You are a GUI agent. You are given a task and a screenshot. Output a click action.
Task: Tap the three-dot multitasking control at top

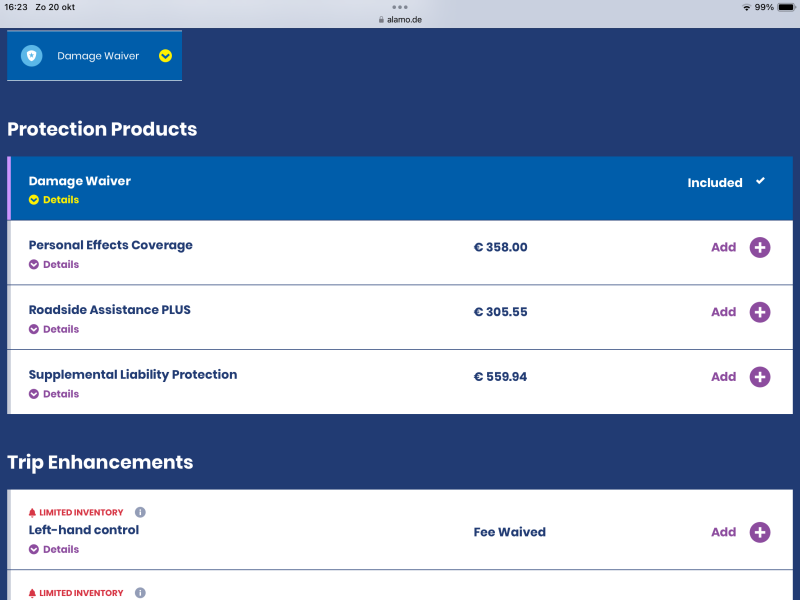click(400, 7)
